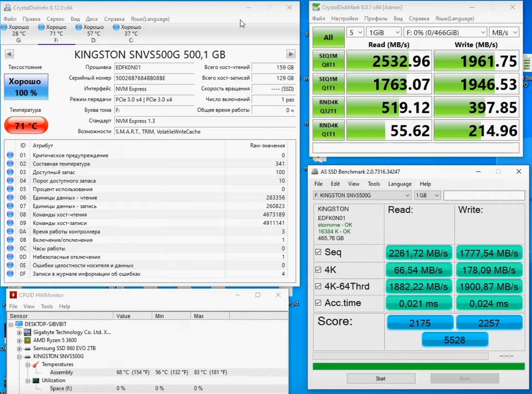Image resolution: width=532 pixels, height=394 pixels.
Task: Click the empty text field beside 1 GB dropdown
Action: point(484,195)
